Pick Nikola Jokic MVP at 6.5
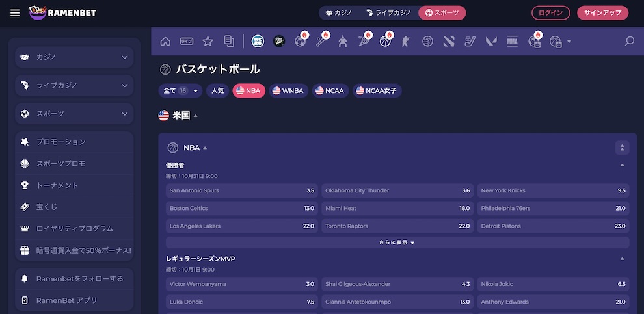The height and width of the screenshot is (314, 644). pyautogui.click(x=553, y=285)
